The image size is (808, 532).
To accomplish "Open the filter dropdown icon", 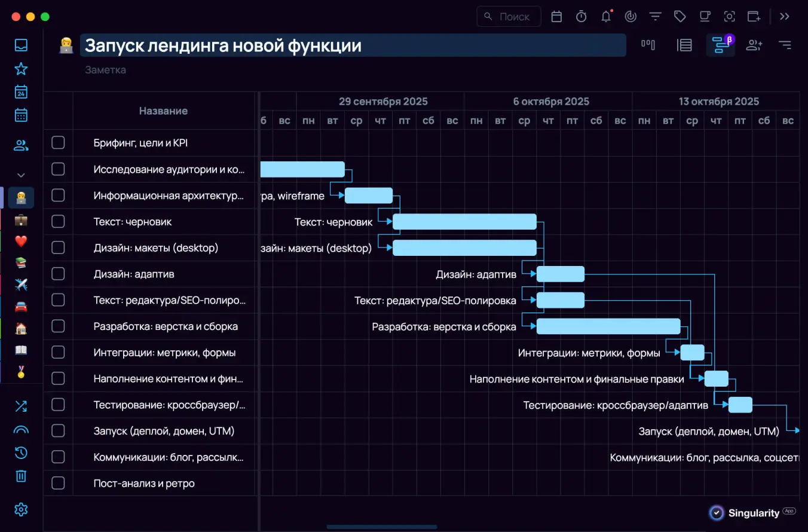I will (x=656, y=17).
